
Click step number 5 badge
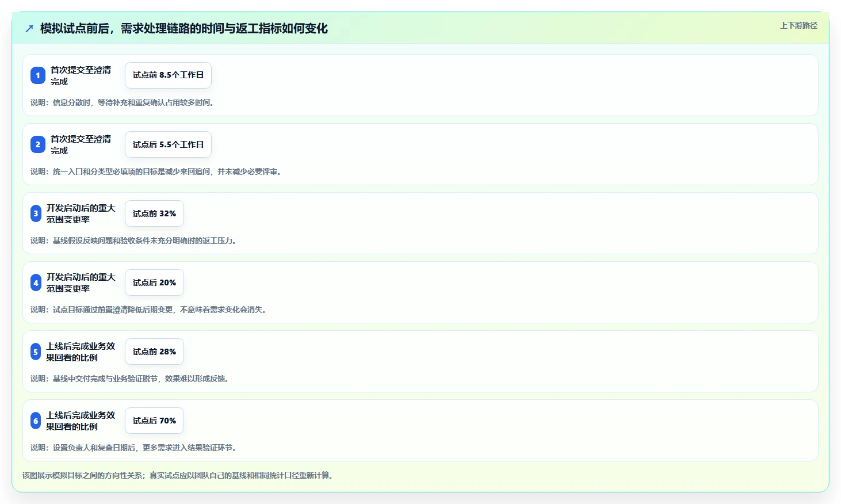pos(36,352)
